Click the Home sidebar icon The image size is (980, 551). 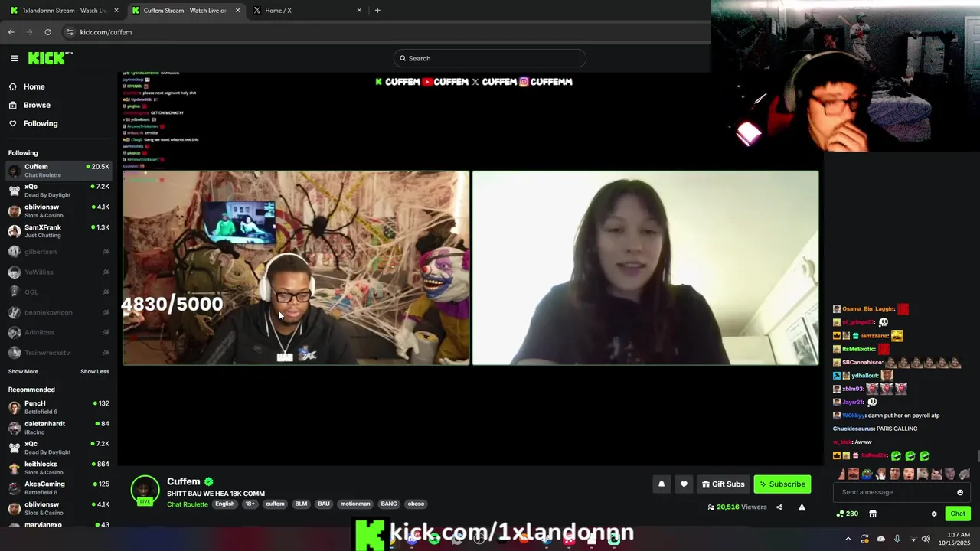[x=12, y=86]
